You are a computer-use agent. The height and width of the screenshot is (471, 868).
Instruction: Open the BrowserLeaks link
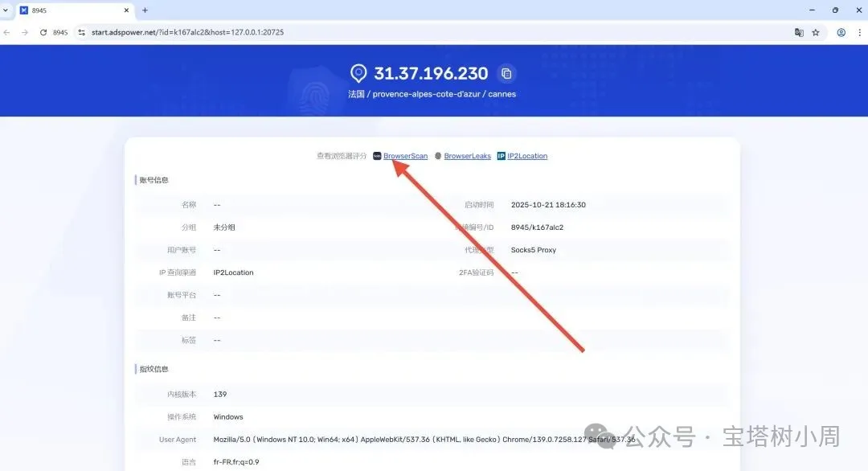coord(467,156)
